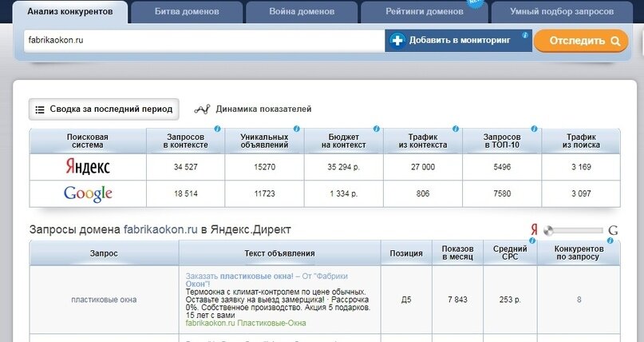Image resolution: width=644 pixels, height=342 pixels.
Task: Click the position value Д5
Action: tap(406, 300)
